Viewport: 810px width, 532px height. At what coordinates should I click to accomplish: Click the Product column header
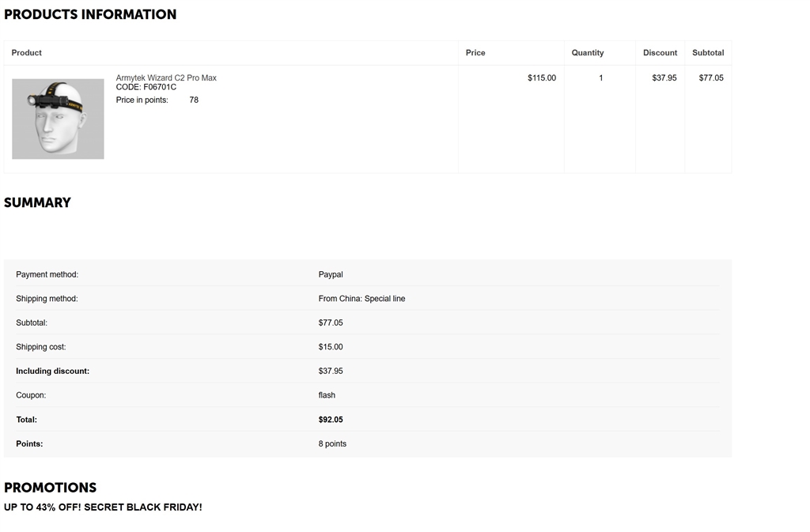pyautogui.click(x=27, y=53)
